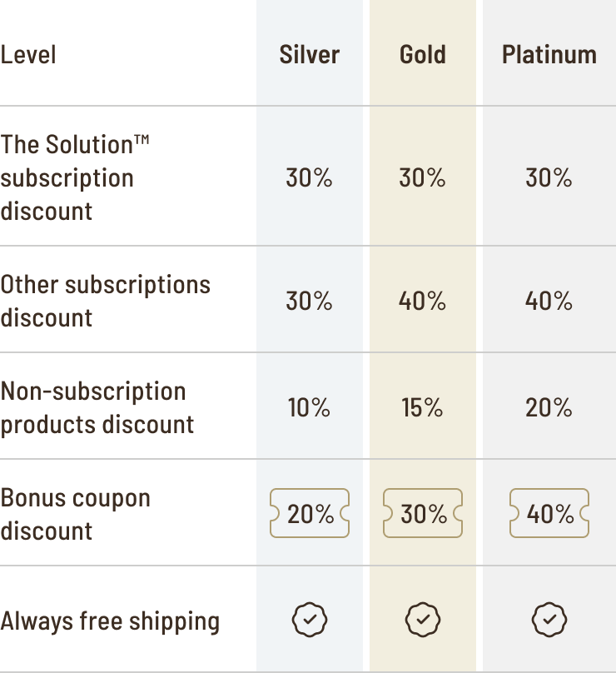Image resolution: width=616 pixels, height=673 pixels.
Task: Choose the Platinum level column header
Action: click(x=549, y=55)
